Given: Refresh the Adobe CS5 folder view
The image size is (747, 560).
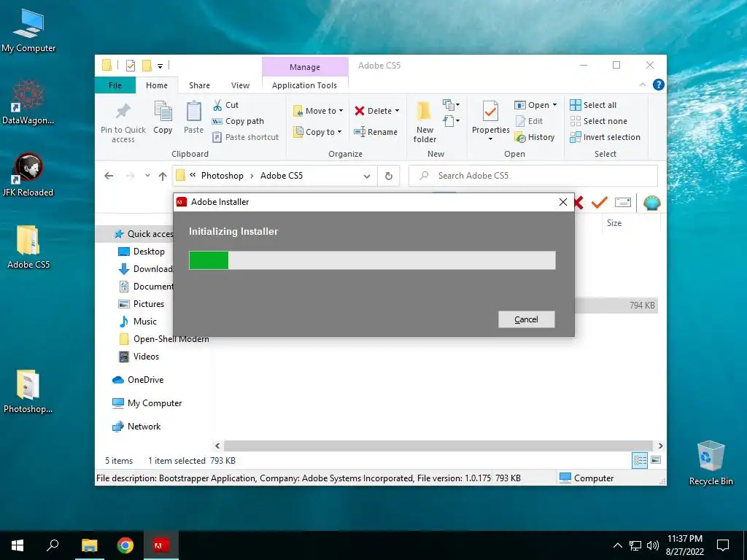Looking at the screenshot, I should [389, 176].
